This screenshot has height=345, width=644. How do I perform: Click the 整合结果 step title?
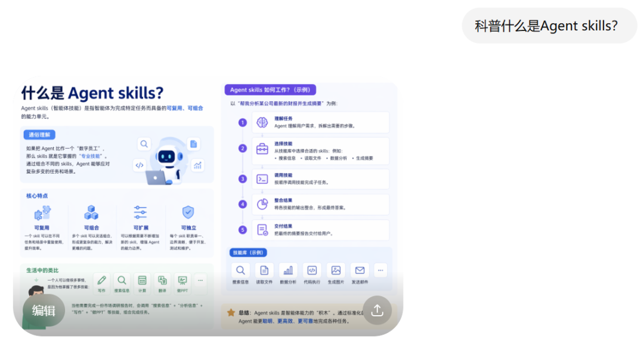(x=283, y=201)
